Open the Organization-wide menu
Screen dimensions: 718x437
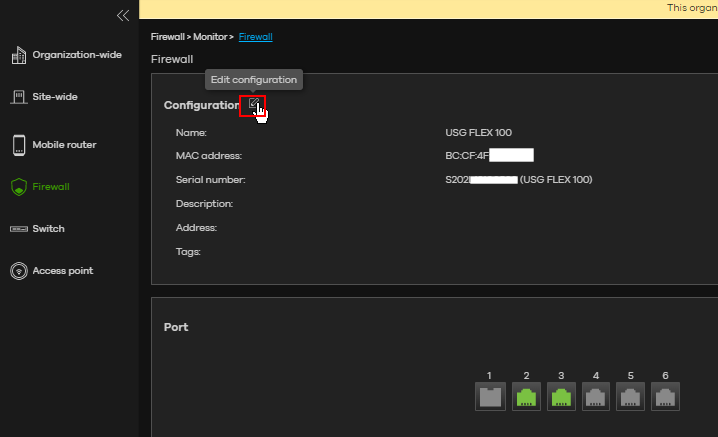(76, 55)
